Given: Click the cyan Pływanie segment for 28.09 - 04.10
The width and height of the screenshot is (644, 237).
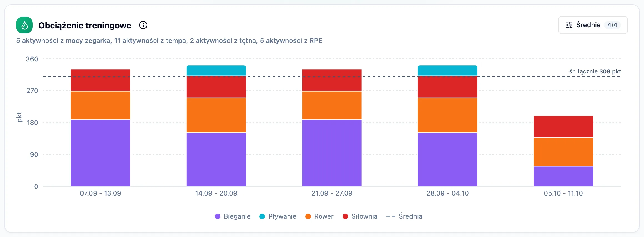Looking at the screenshot, I should point(447,70).
